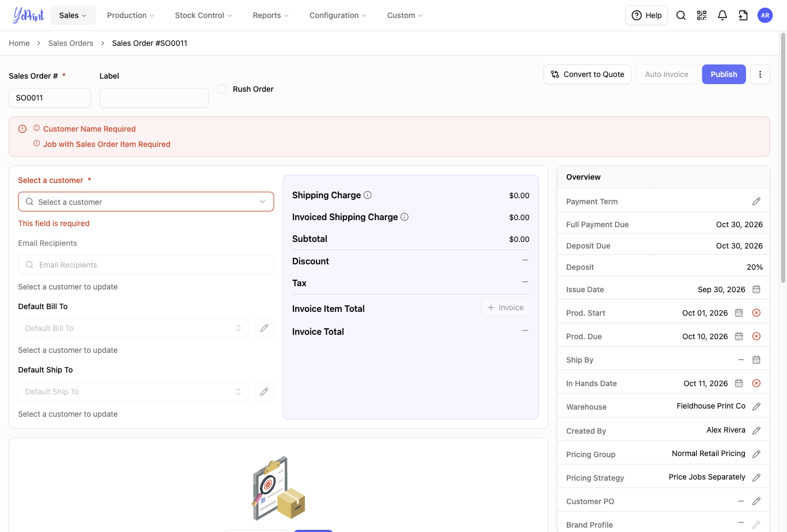Image resolution: width=787 pixels, height=532 pixels.
Task: Open the QR code scanner icon
Action: 702,15
